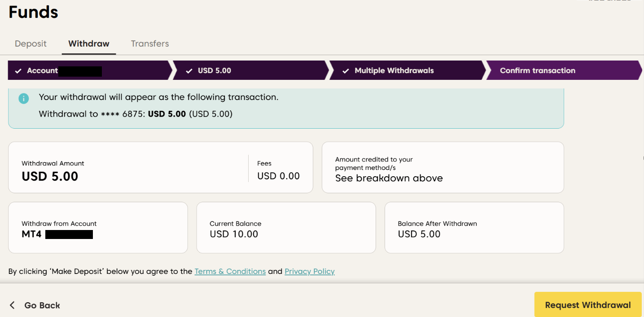Click the Balance After Withdrawn card

[474, 228]
